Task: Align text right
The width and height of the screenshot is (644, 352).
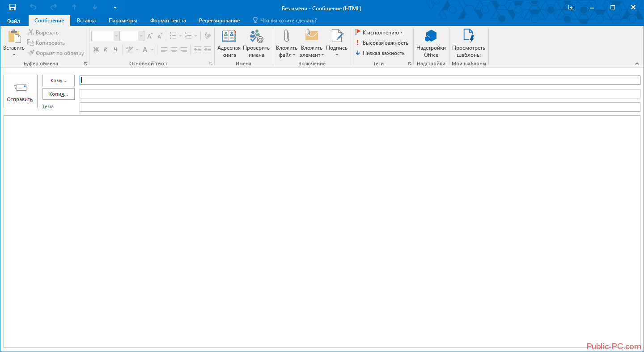Action: pos(184,50)
